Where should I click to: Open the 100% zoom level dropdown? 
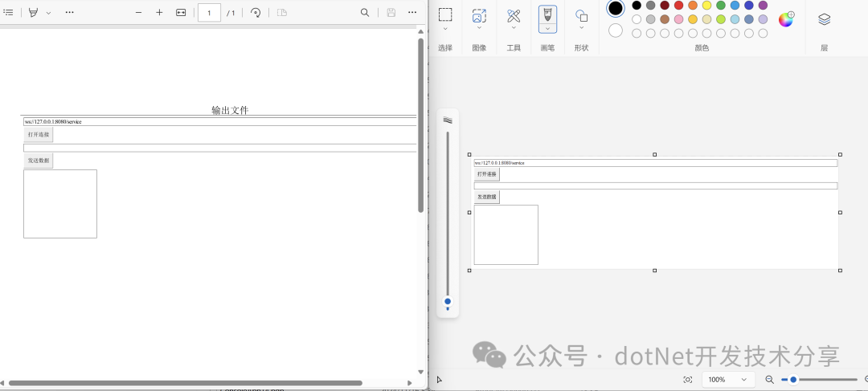(x=728, y=380)
